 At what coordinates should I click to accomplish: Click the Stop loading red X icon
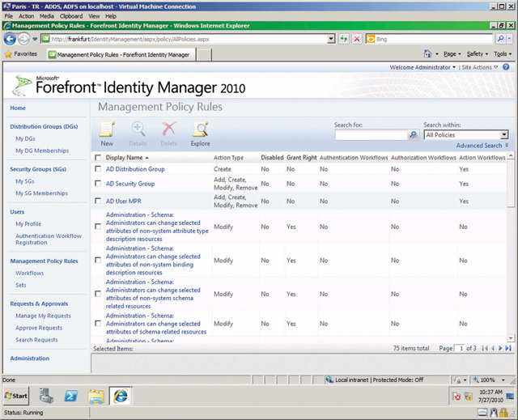(x=357, y=39)
